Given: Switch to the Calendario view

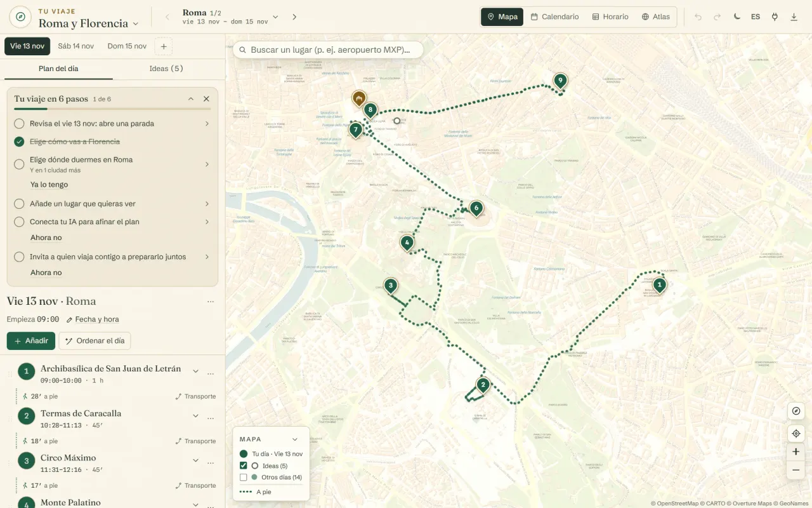Looking at the screenshot, I should (554, 17).
